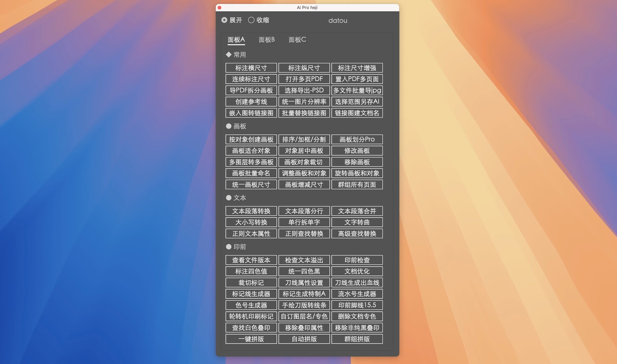The height and width of the screenshot is (364, 617).
Task: Click 统一四色黑 button
Action: tap(304, 271)
